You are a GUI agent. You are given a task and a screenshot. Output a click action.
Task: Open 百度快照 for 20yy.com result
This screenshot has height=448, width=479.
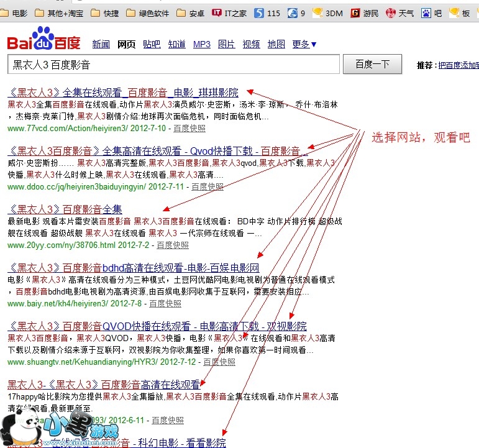click(173, 245)
